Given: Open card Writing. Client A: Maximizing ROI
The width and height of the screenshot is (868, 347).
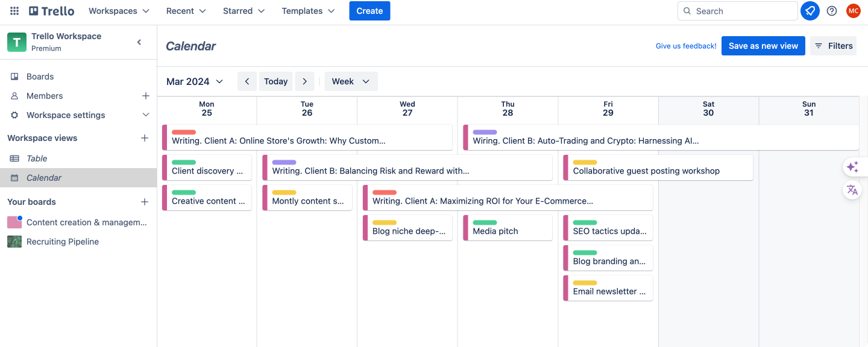Looking at the screenshot, I should pos(508,198).
